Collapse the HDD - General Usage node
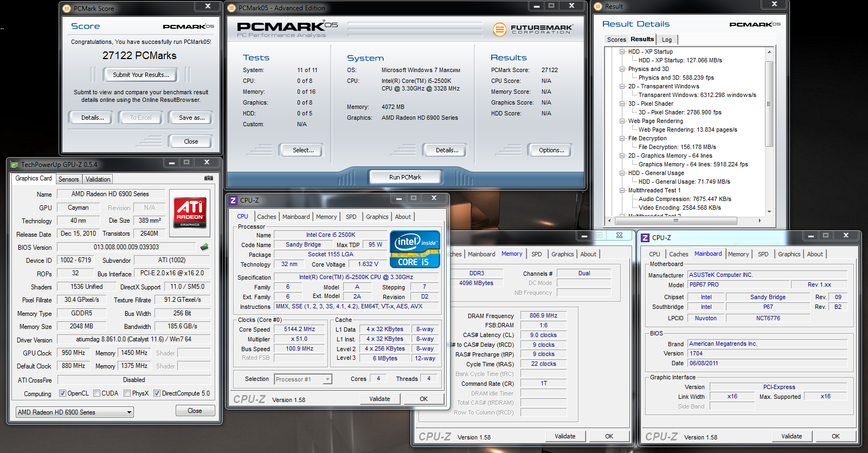 pos(622,173)
